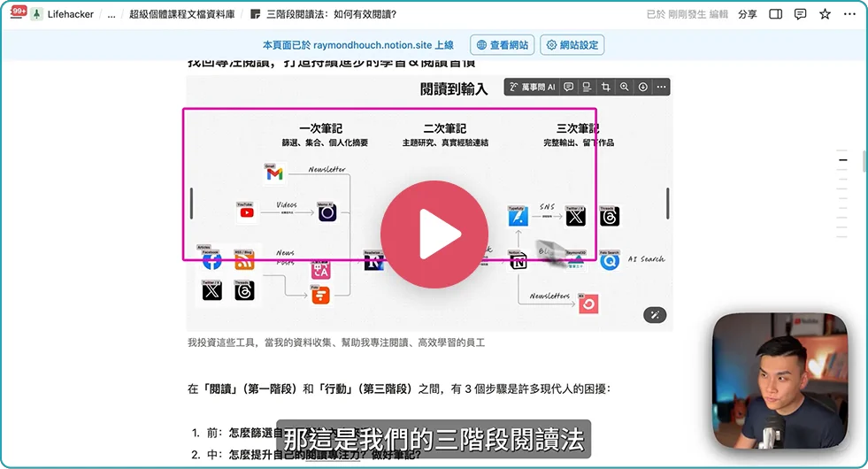Viewport: 868px width, 469px height.
Task: Open the page's top-right more options menu
Action: point(850,14)
